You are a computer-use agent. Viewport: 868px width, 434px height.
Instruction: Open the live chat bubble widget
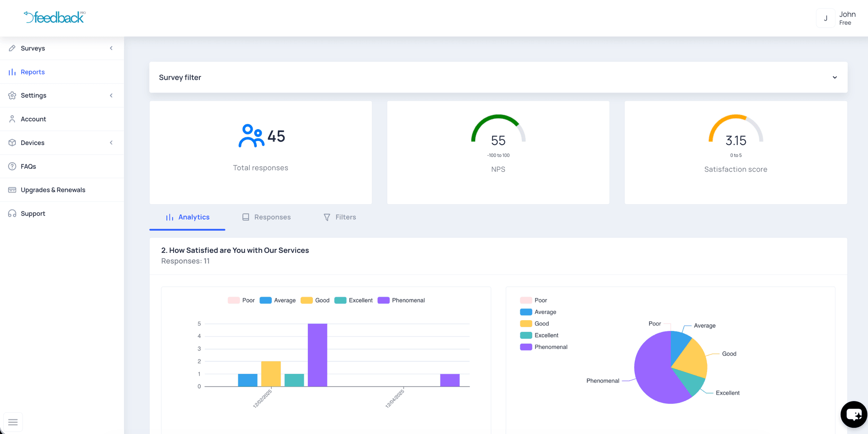pyautogui.click(x=854, y=414)
